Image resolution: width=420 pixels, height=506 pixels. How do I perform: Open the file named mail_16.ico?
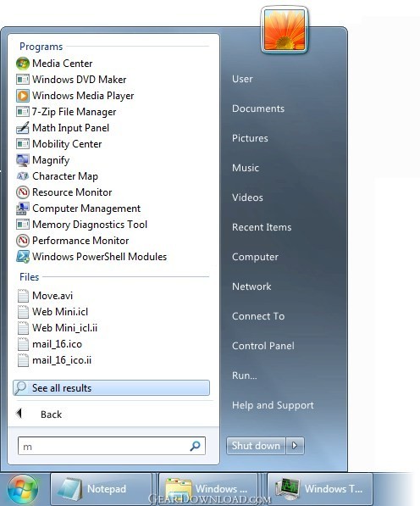57,344
